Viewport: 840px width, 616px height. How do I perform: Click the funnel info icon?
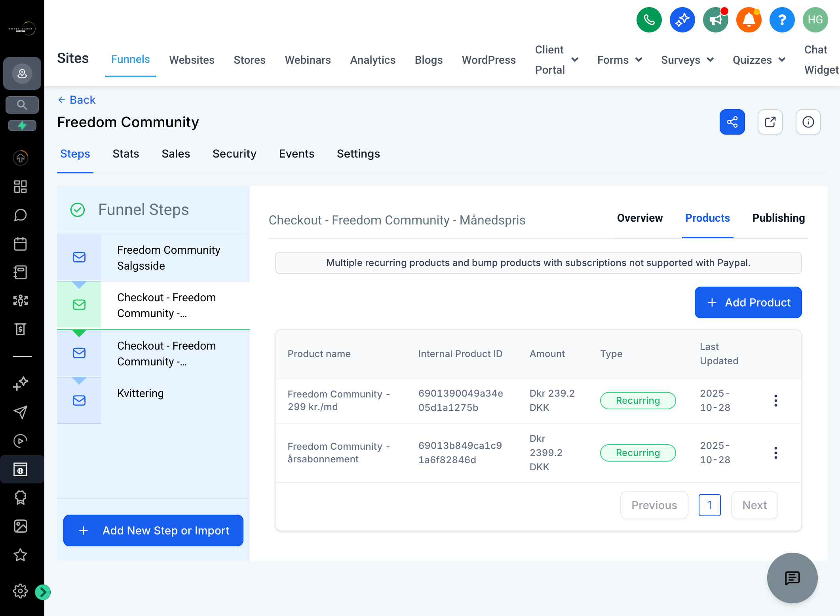[808, 122]
